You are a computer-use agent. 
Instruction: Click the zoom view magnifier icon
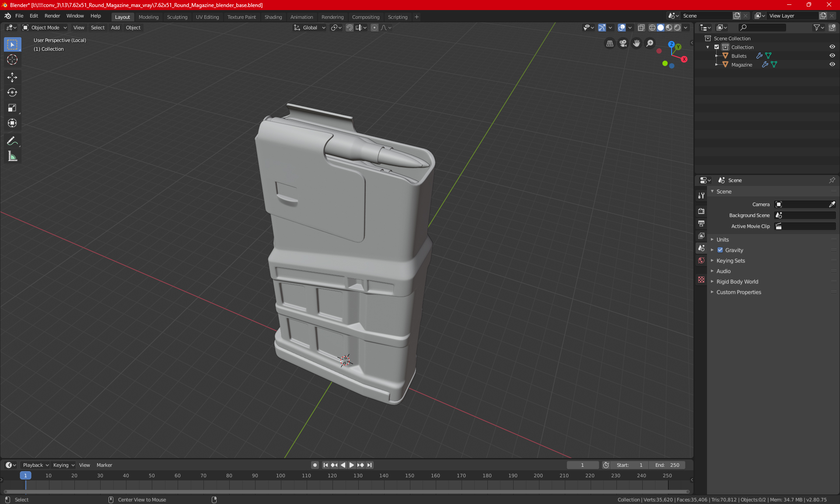[x=650, y=43]
